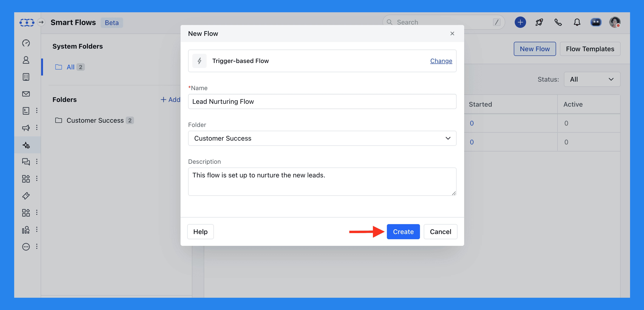The width and height of the screenshot is (644, 310).
Task: Open the Dashboard from the sidebar
Action: coord(26,43)
